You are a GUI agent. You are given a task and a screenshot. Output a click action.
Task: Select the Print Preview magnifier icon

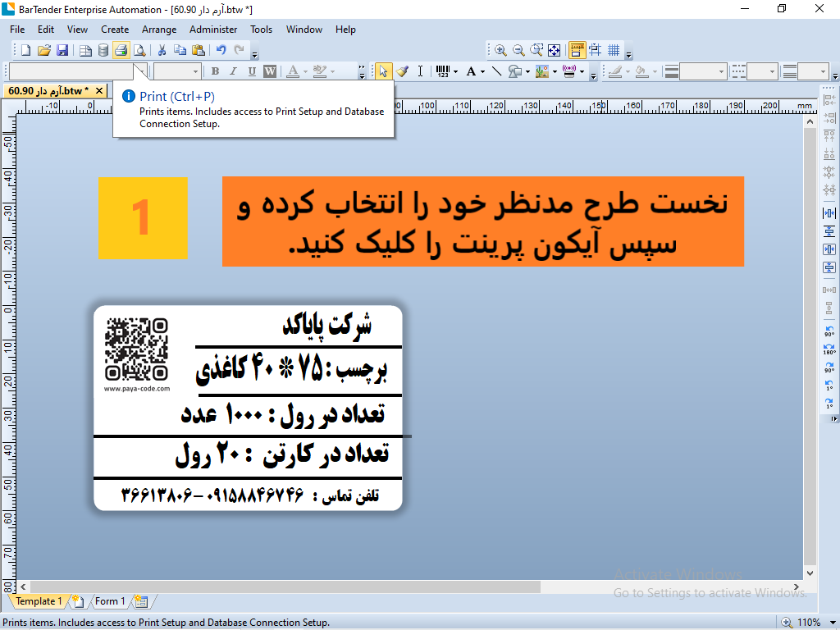tap(139, 50)
